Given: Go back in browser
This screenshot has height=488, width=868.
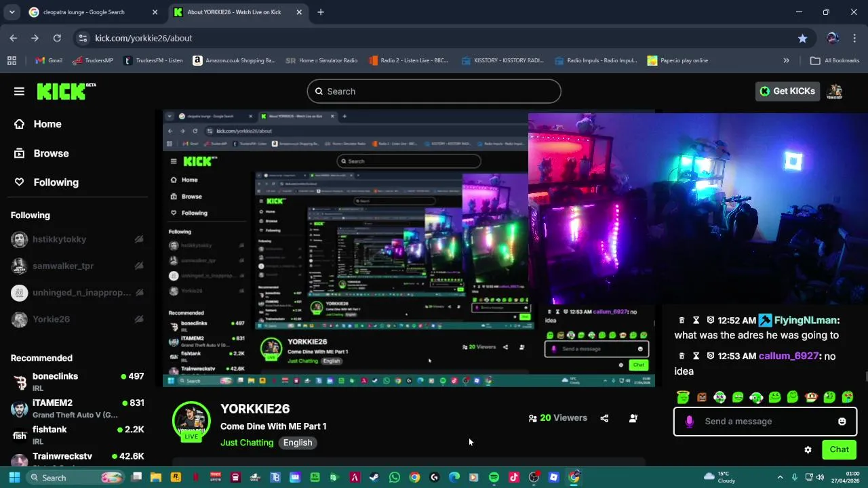Looking at the screenshot, I should (13, 38).
